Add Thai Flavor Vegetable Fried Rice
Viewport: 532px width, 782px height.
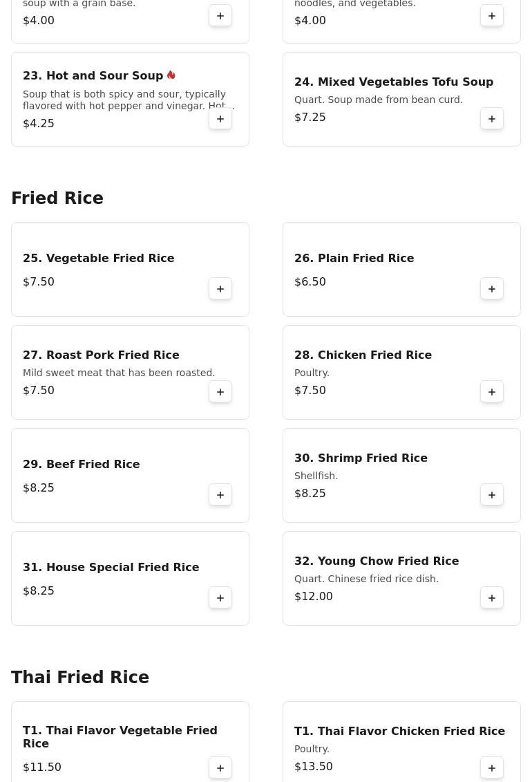(x=220, y=768)
